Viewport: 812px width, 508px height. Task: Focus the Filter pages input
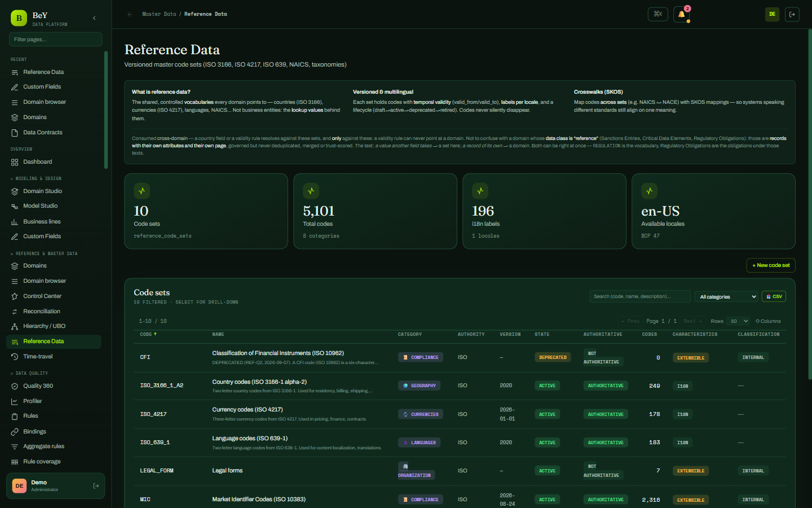coord(55,40)
